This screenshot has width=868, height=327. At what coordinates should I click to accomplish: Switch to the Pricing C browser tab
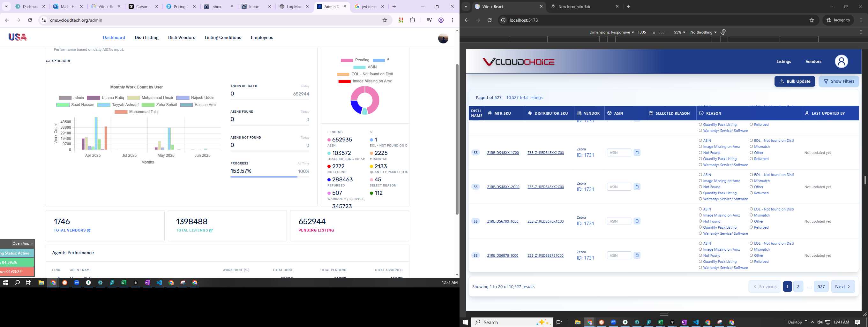point(181,6)
